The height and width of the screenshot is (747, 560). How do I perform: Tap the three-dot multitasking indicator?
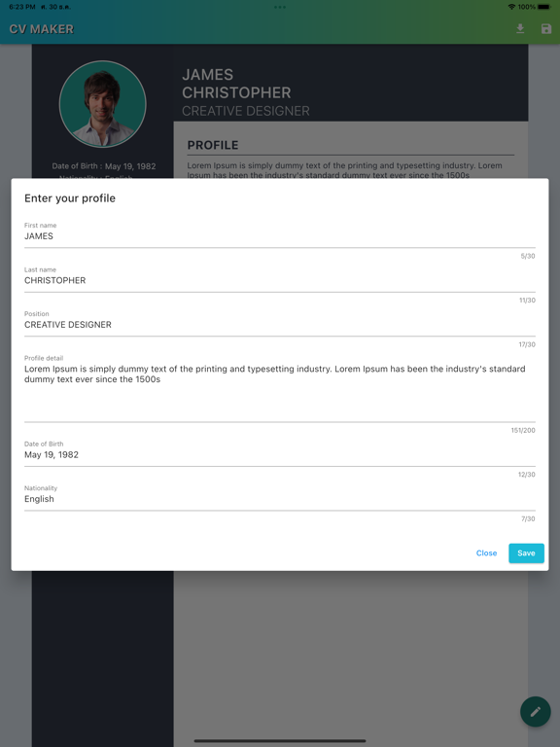[x=280, y=7]
